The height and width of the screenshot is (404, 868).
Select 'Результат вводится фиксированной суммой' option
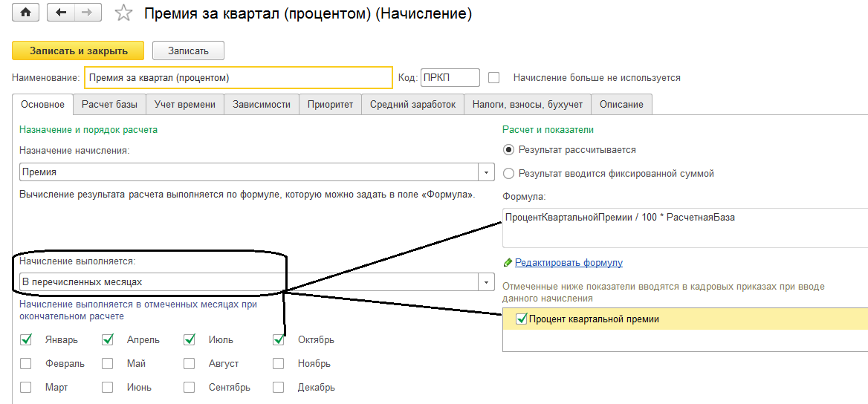508,174
